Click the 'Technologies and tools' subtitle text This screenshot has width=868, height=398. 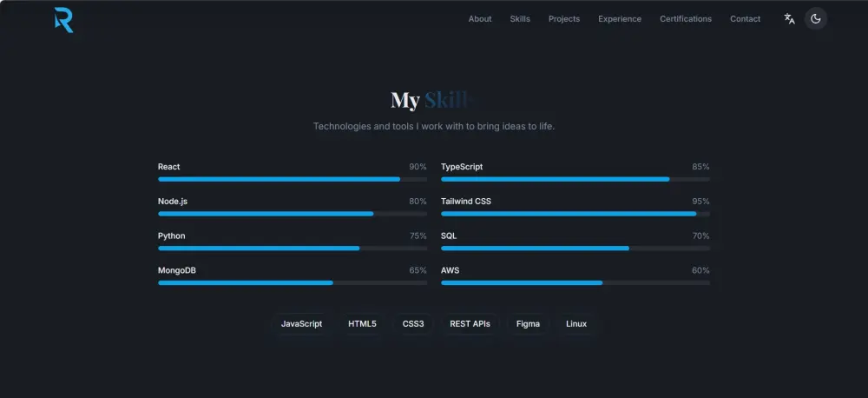(x=434, y=126)
